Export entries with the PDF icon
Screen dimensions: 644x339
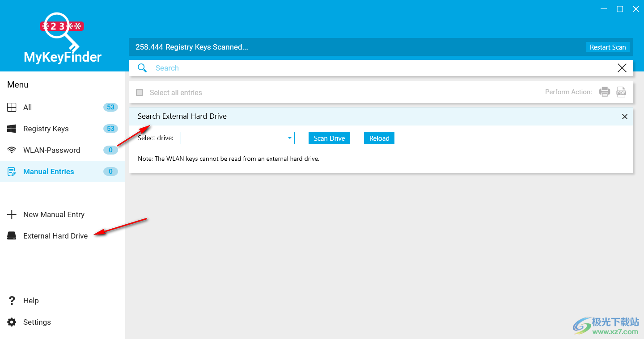621,92
